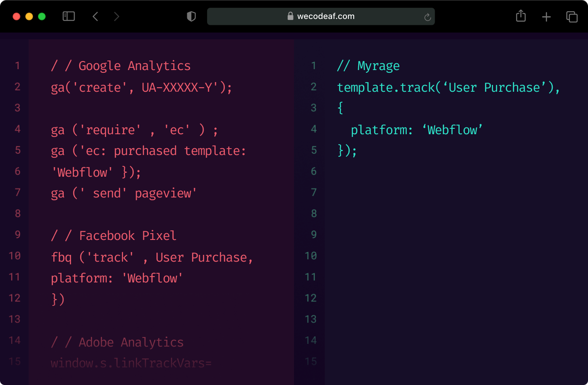588x385 pixels.
Task: Reload the page using refresh icon
Action: 427,17
